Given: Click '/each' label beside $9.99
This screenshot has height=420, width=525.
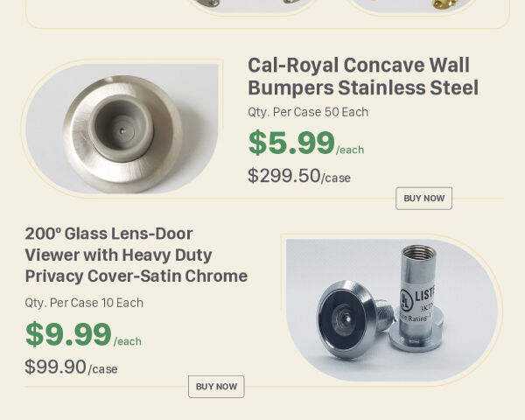Looking at the screenshot, I should (x=128, y=342).
